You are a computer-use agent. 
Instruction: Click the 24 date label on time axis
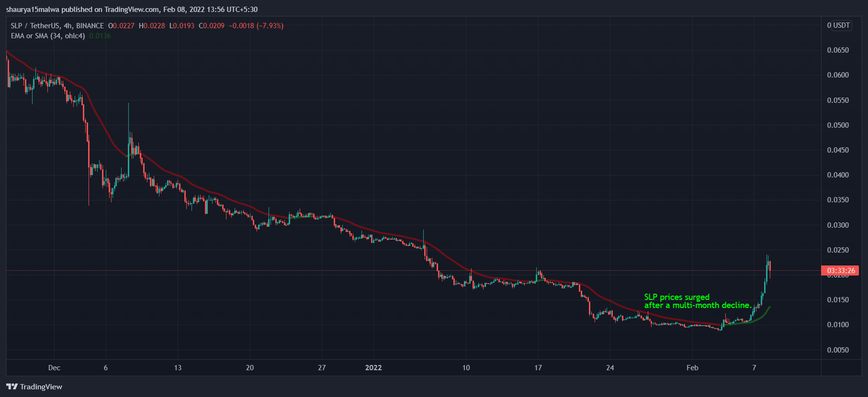point(610,368)
